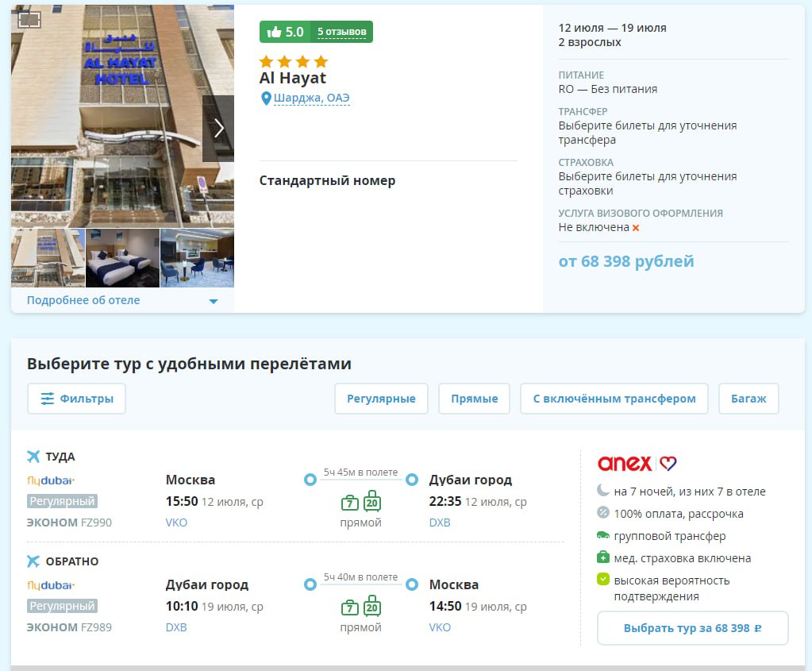Click the thumbs-up rating badge 5.0
Screen dimensions: 812x671
click(286, 32)
